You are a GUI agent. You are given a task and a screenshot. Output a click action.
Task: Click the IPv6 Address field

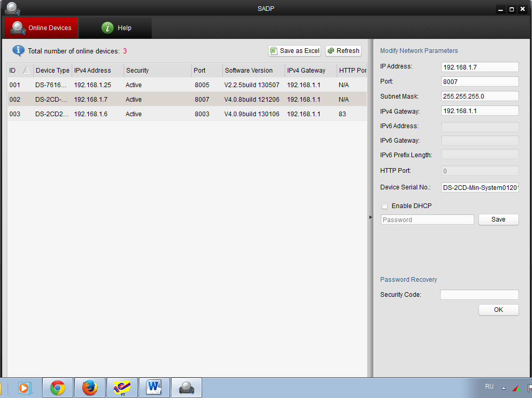(480, 127)
